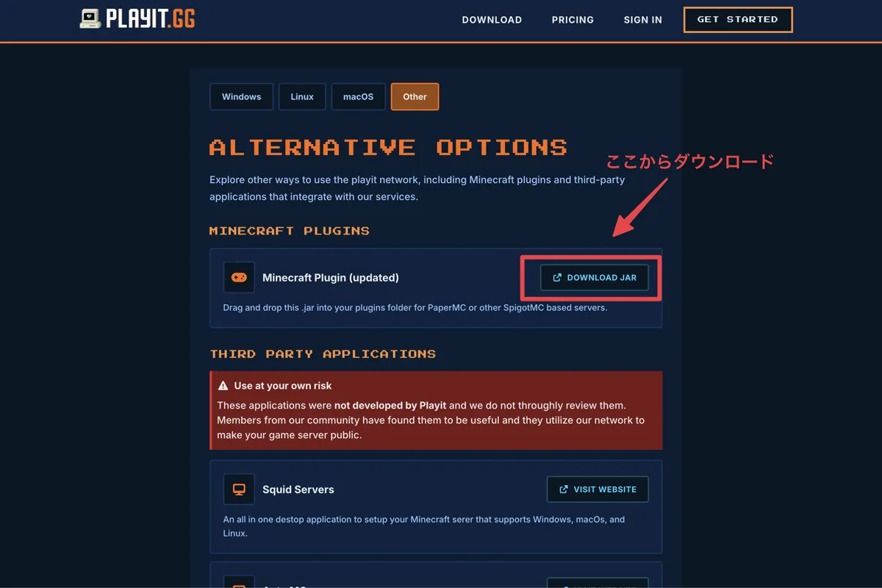Viewport: 882px width, 588px height.
Task: Click the Download JAR button
Action: click(595, 278)
